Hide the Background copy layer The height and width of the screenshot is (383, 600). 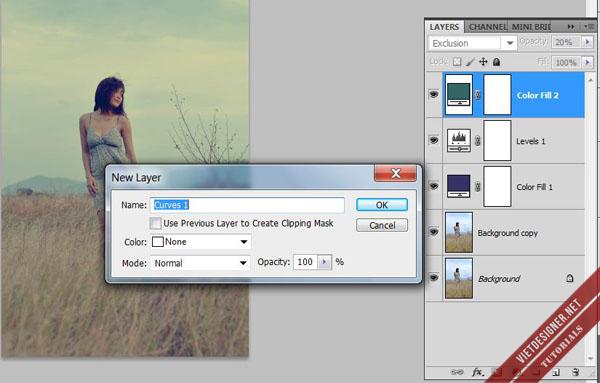point(434,232)
